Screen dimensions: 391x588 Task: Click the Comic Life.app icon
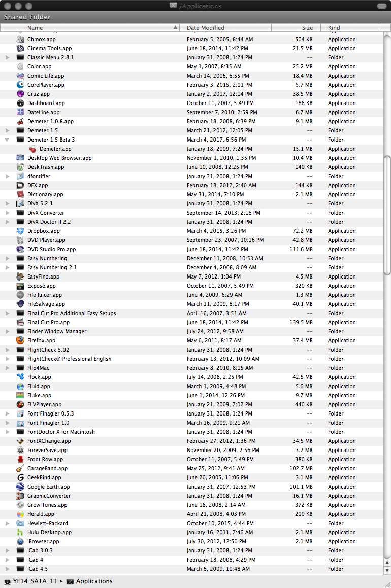(x=20, y=76)
